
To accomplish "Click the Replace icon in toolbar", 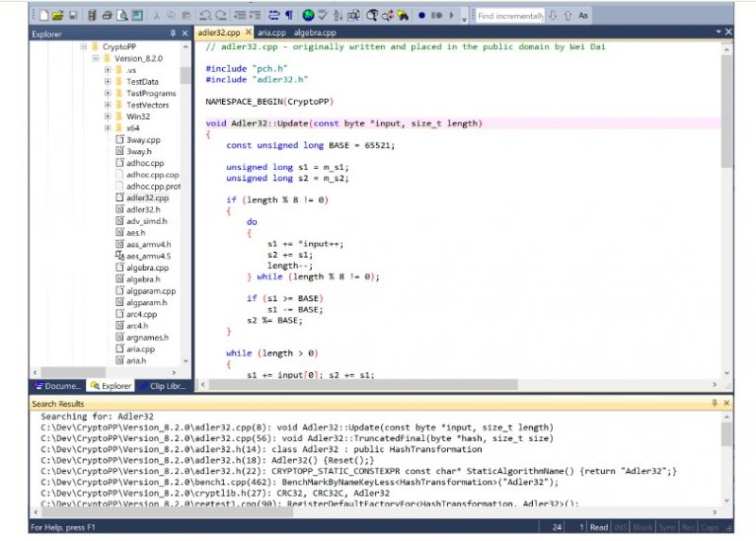I will click(387, 15).
